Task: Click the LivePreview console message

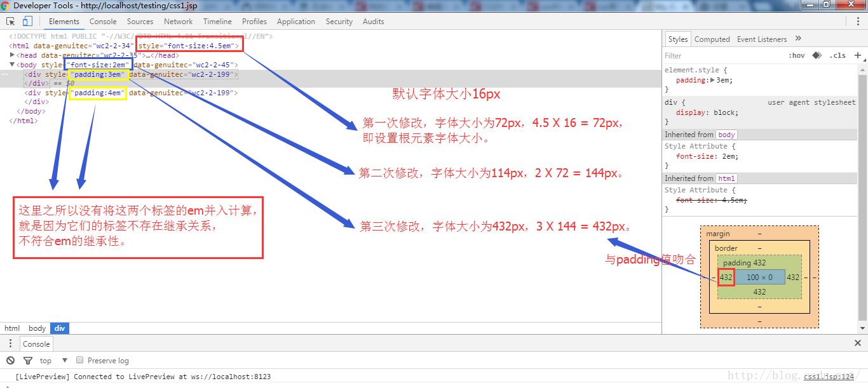Action: pos(143,377)
